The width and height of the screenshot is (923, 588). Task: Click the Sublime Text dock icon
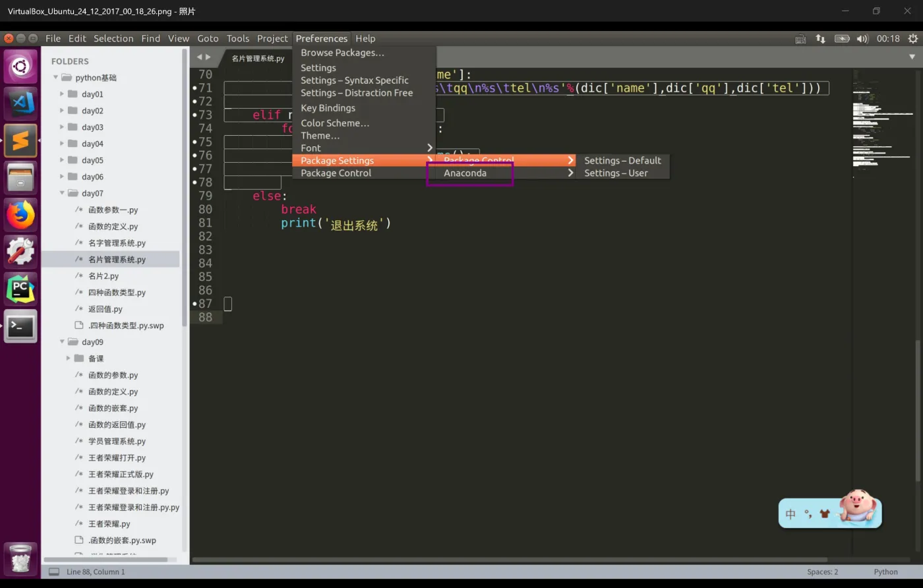point(20,140)
